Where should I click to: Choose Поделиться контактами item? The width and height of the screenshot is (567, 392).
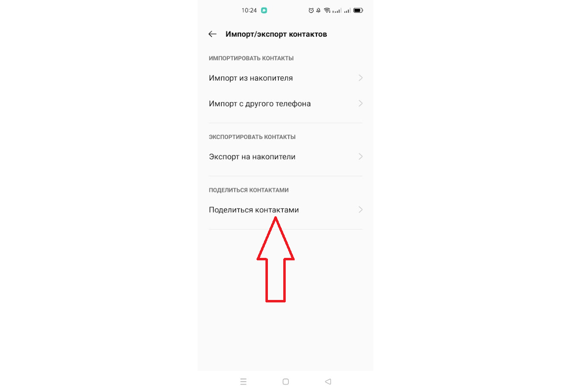click(286, 210)
